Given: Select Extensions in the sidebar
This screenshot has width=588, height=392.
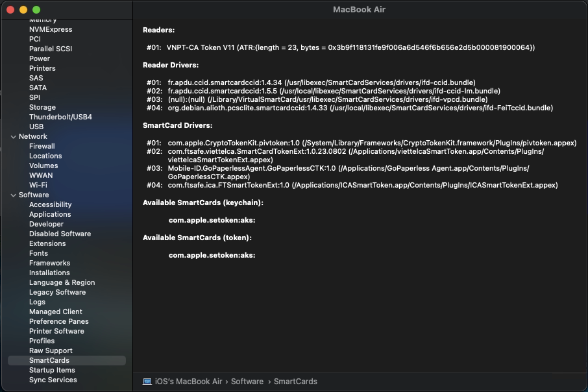Looking at the screenshot, I should [47, 244].
